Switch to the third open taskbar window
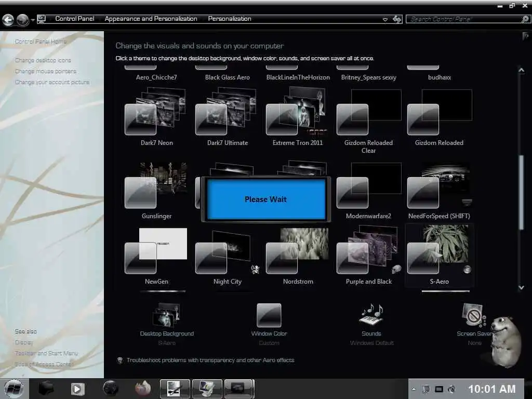The image size is (532, 399). [239, 389]
